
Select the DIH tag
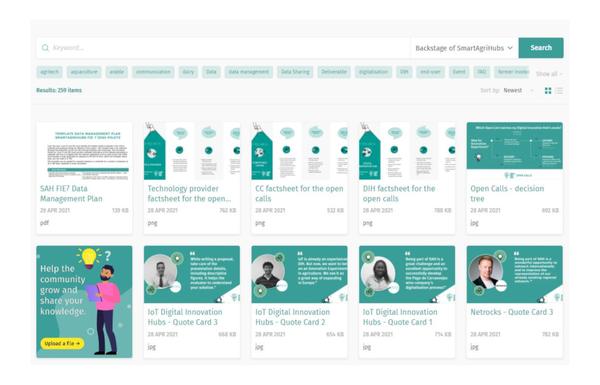[404, 72]
